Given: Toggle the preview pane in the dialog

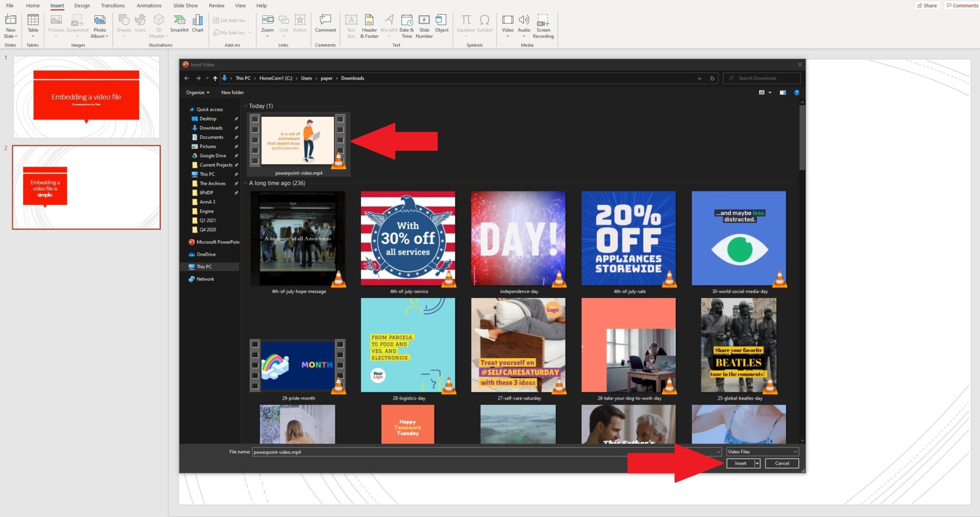Looking at the screenshot, I should (x=782, y=92).
